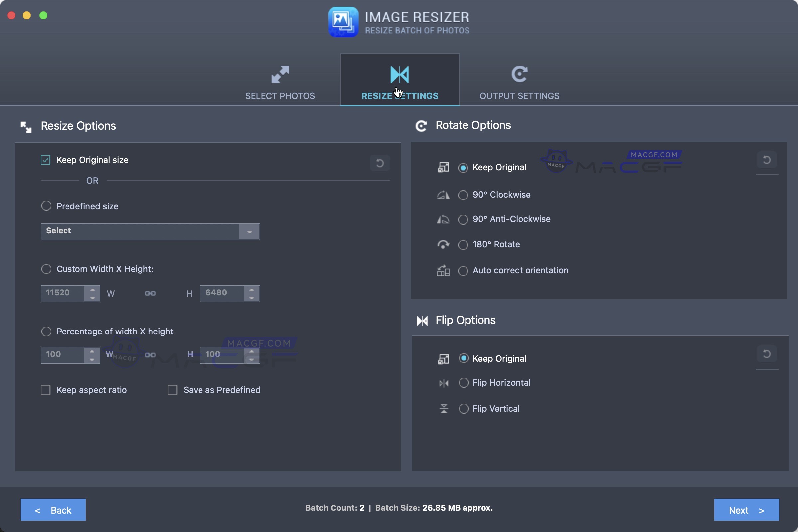The height and width of the screenshot is (532, 798).
Task: Click the reset icon in Flip Options panel
Action: [767, 353]
